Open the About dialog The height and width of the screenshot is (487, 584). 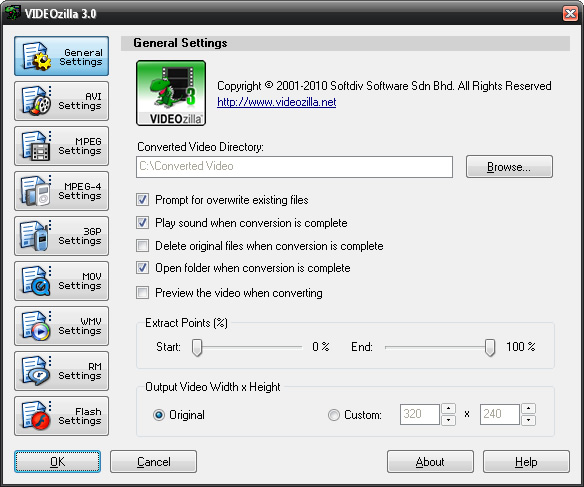(x=430, y=462)
